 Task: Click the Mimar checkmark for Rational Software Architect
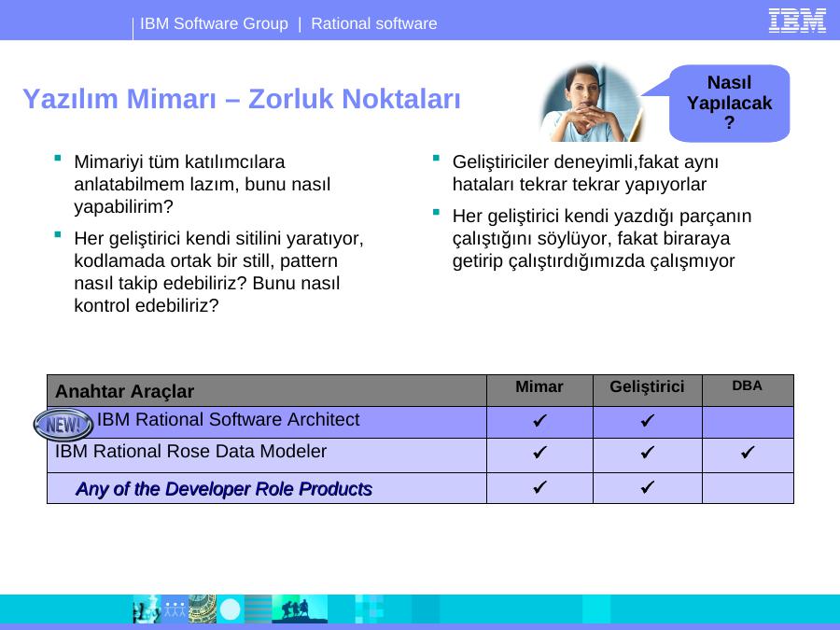pyautogui.click(x=539, y=421)
